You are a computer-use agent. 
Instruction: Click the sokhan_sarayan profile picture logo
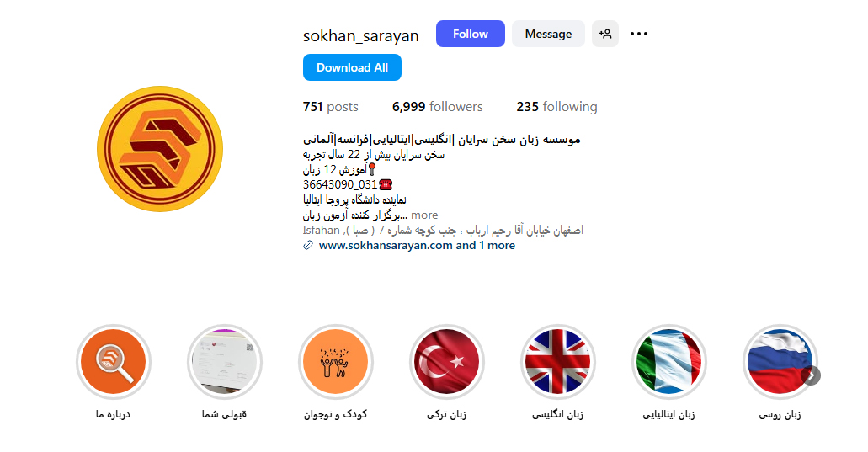tap(160, 149)
